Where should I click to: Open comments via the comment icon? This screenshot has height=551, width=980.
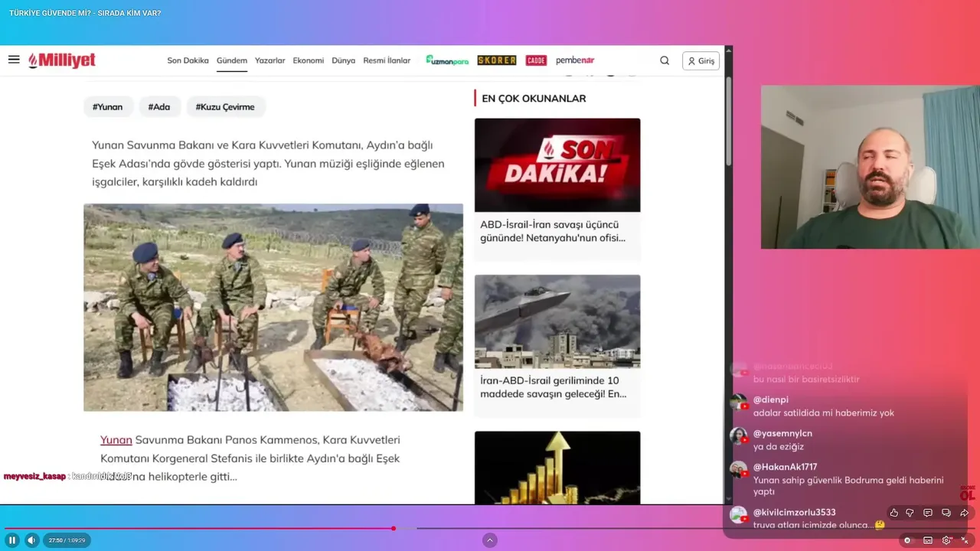[x=928, y=513]
